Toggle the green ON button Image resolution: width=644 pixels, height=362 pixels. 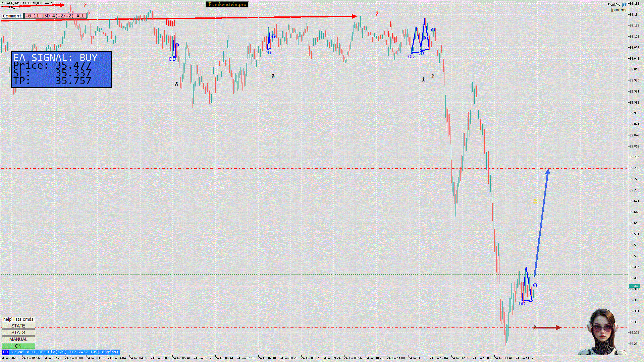tap(18, 346)
